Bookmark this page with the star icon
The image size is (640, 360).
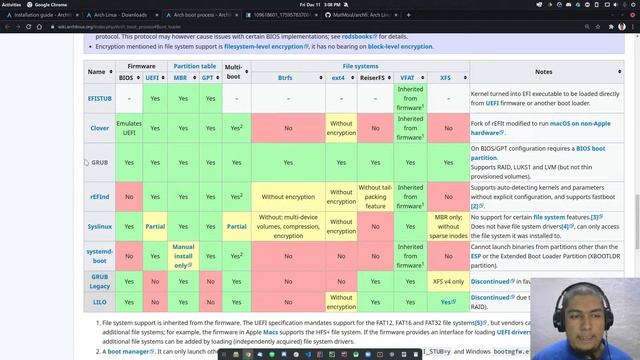pos(598,27)
